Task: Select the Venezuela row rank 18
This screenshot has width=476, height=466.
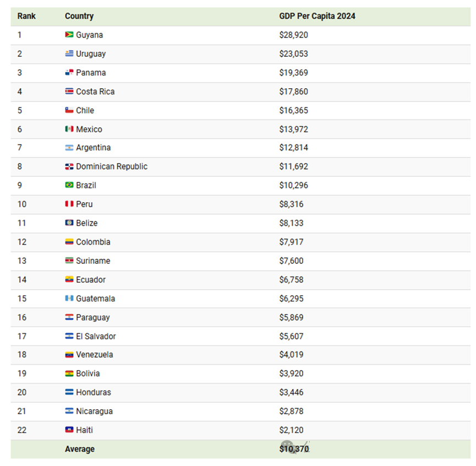Action: (x=22, y=355)
